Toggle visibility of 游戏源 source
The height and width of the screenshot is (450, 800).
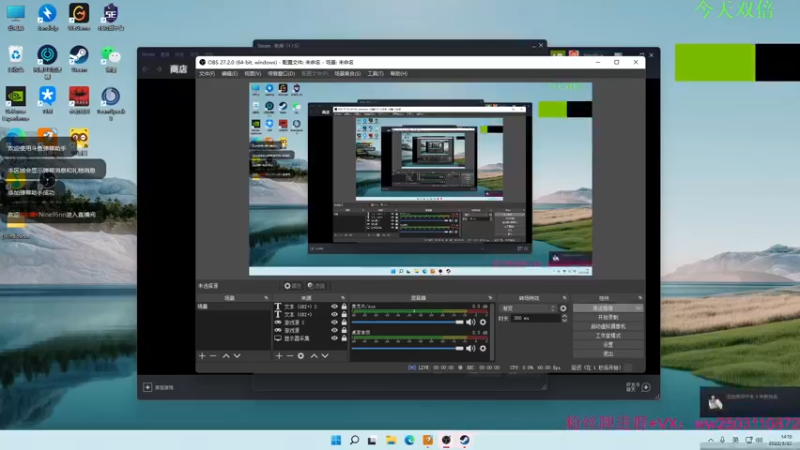point(334,330)
